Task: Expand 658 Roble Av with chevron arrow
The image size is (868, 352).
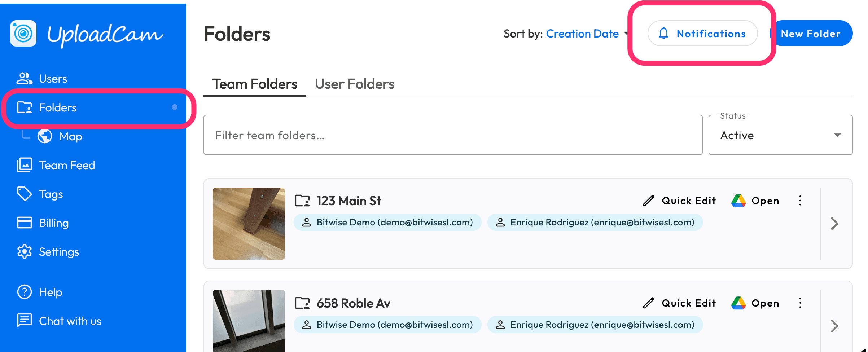Action: coord(834,326)
